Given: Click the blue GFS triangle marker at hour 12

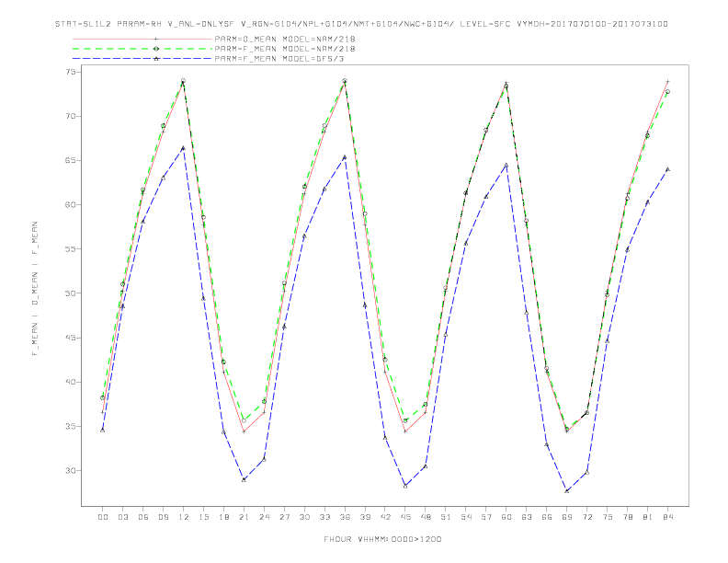Looking at the screenshot, I should click(184, 148).
